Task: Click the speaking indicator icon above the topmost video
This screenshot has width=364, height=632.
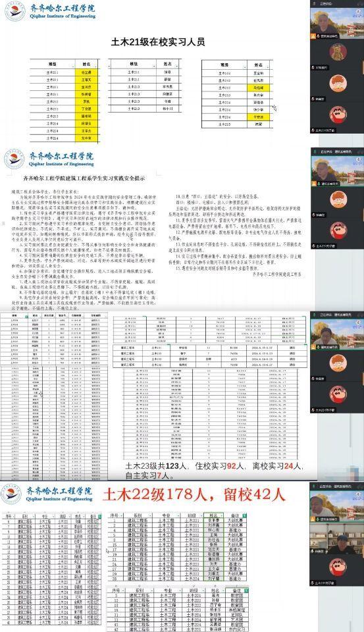Action: [x=313, y=3]
